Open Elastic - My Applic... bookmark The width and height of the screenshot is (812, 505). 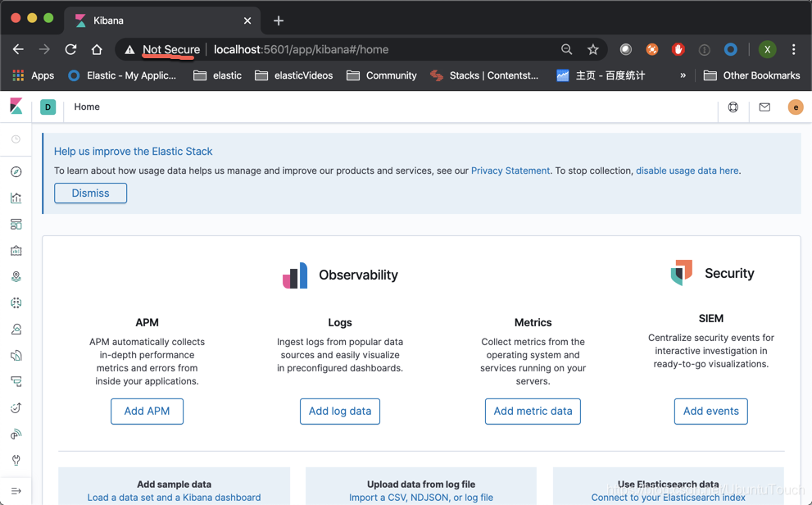pyautogui.click(x=122, y=75)
